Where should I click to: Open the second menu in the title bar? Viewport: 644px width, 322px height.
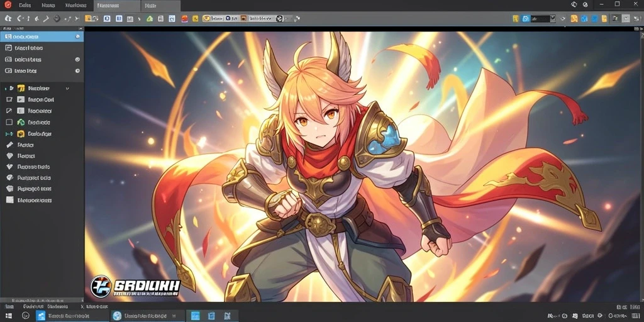coord(48,5)
